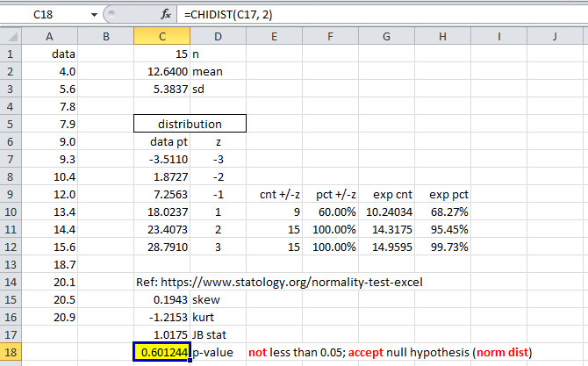Click the cell with value 5.6
The height and width of the screenshot is (366, 588).
(49, 89)
